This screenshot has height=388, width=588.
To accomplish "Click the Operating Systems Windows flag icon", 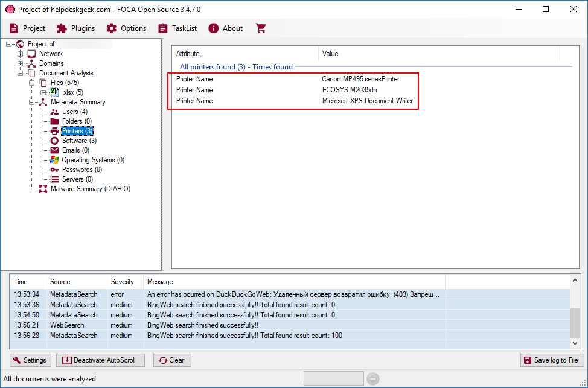I will (x=54, y=160).
